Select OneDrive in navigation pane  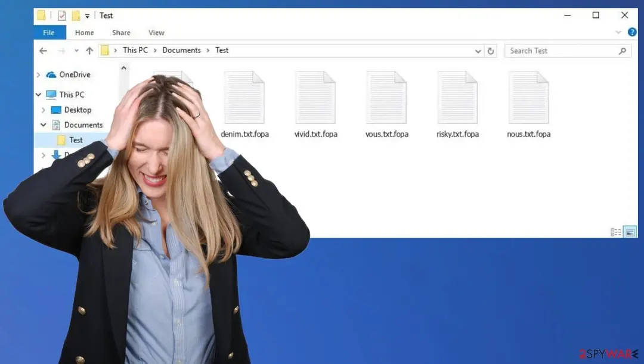pos(75,74)
